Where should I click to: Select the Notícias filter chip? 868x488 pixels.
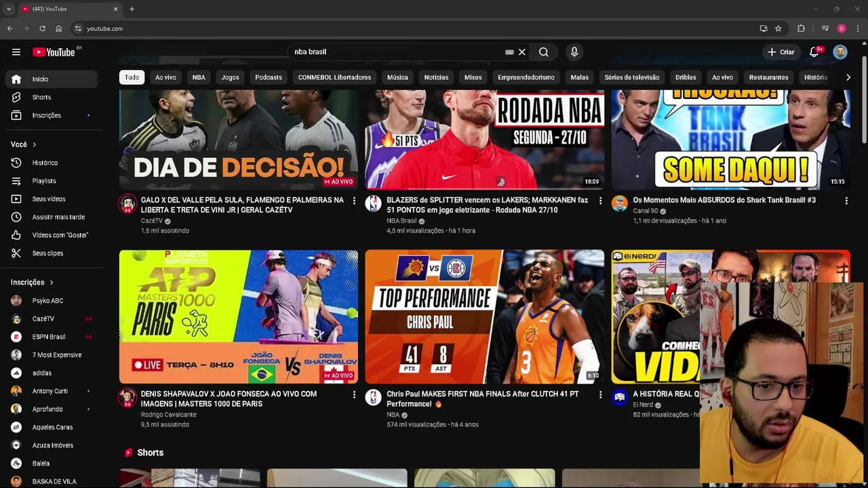(x=436, y=77)
